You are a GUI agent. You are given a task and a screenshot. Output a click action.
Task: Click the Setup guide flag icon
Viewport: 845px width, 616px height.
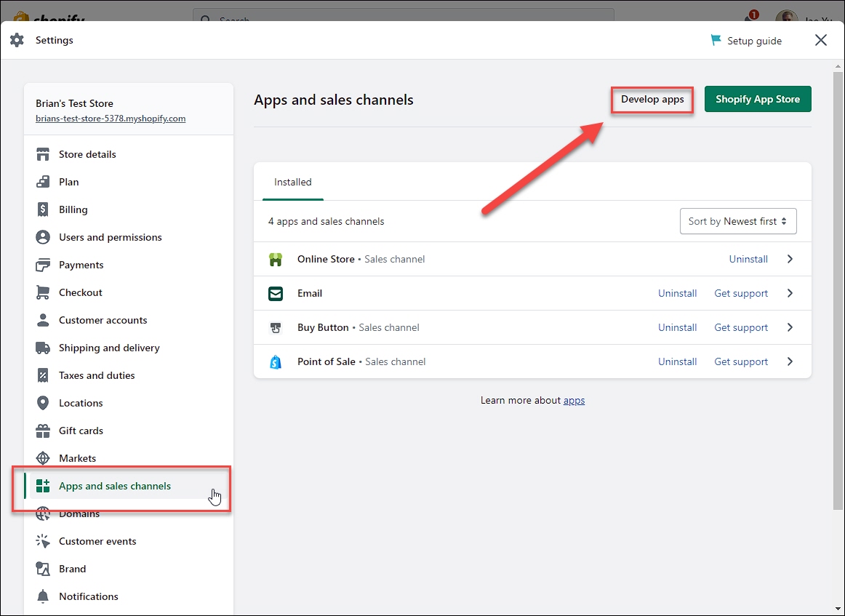coord(716,41)
